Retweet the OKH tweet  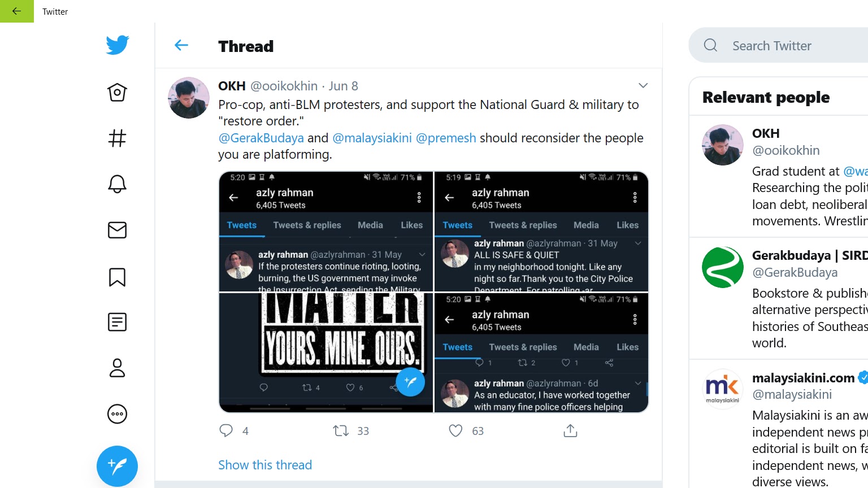pyautogui.click(x=341, y=431)
